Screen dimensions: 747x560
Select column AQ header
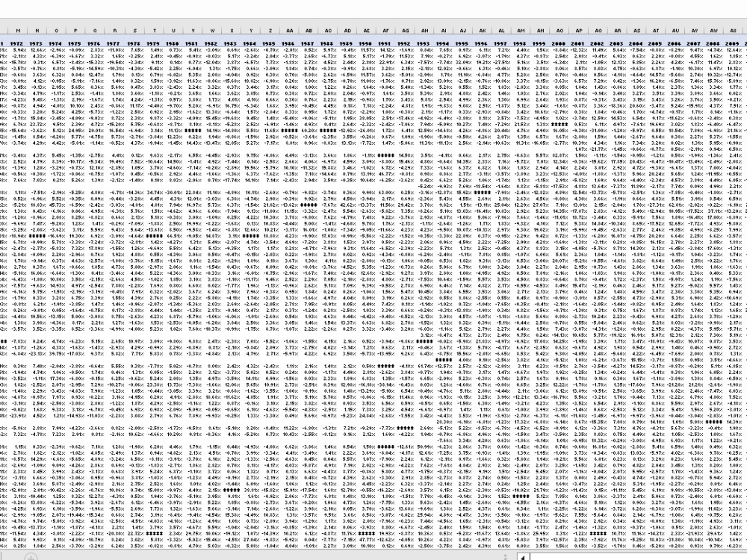tap(598, 31)
